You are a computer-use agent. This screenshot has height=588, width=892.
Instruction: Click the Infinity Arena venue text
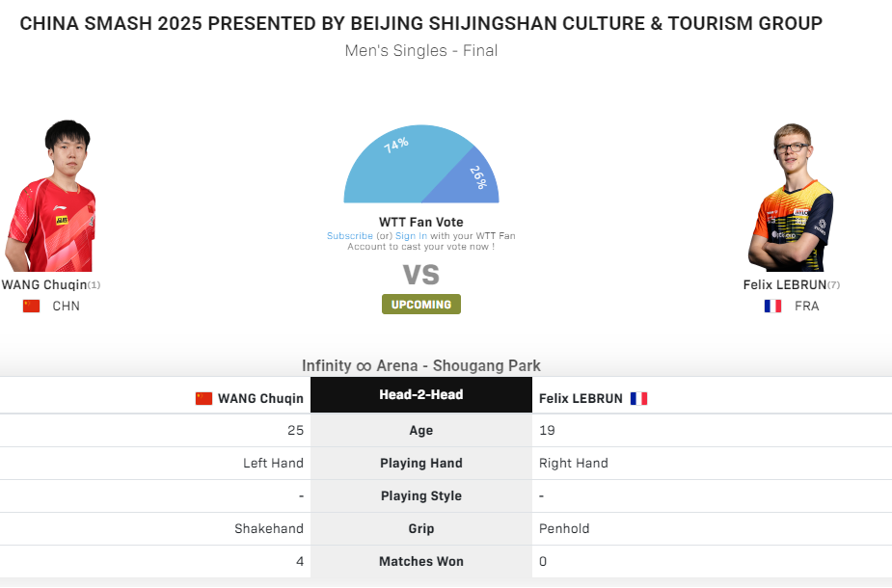tap(421, 365)
